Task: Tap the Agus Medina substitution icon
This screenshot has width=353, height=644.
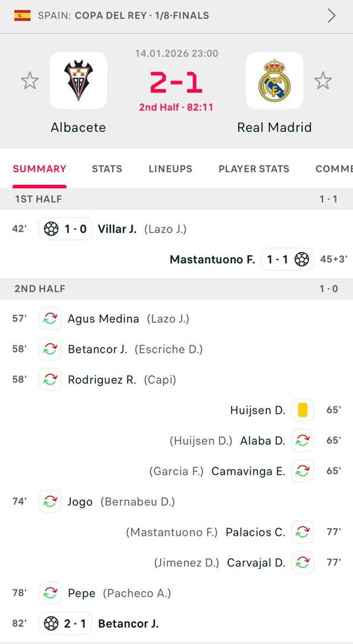Action: tap(51, 319)
